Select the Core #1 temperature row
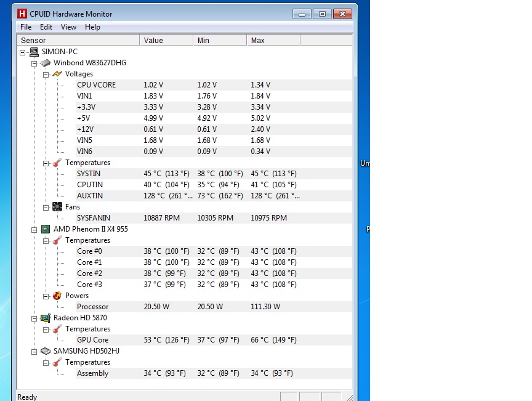The height and width of the screenshot is (401, 532). coord(214,262)
